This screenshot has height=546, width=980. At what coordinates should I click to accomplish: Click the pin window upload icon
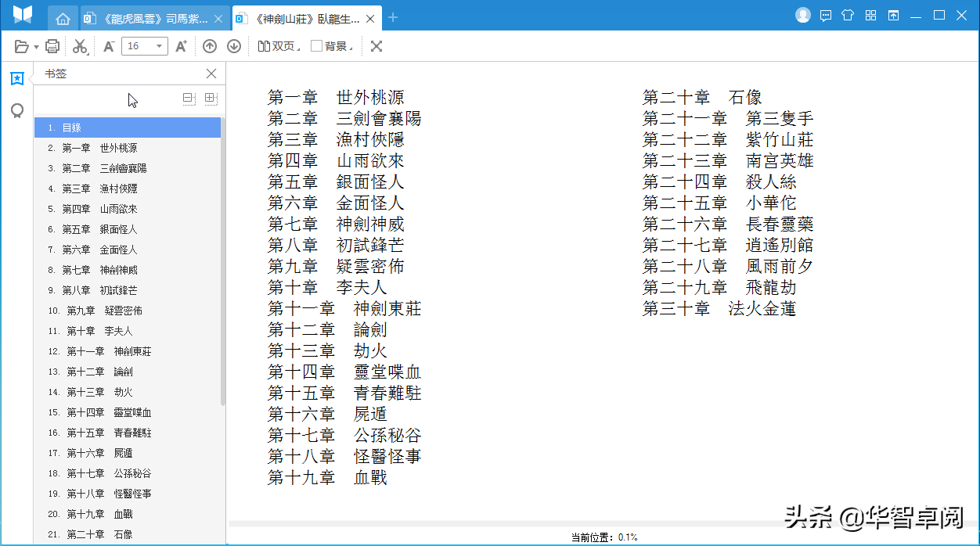coord(893,15)
